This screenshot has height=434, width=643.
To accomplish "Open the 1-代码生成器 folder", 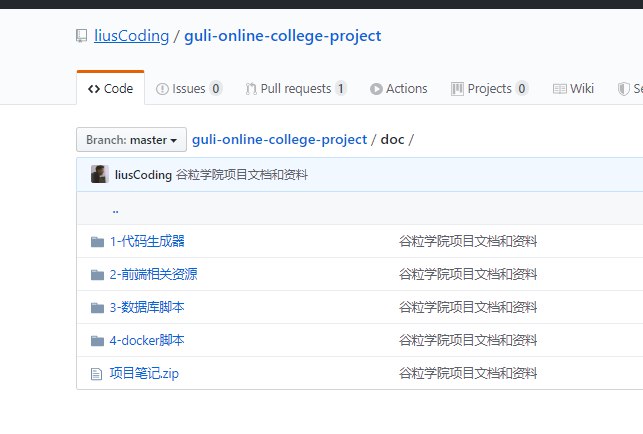I will (147, 241).
